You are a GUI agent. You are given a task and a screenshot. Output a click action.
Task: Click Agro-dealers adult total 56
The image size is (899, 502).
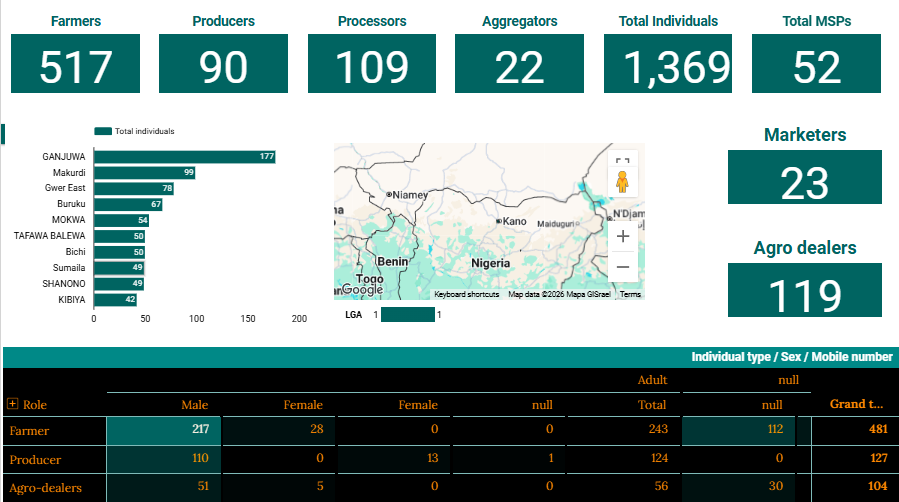(624, 488)
